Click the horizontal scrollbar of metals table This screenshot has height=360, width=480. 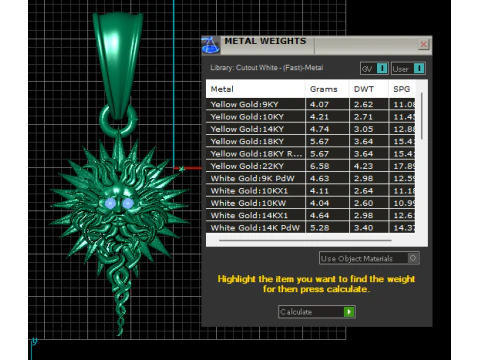click(x=305, y=240)
